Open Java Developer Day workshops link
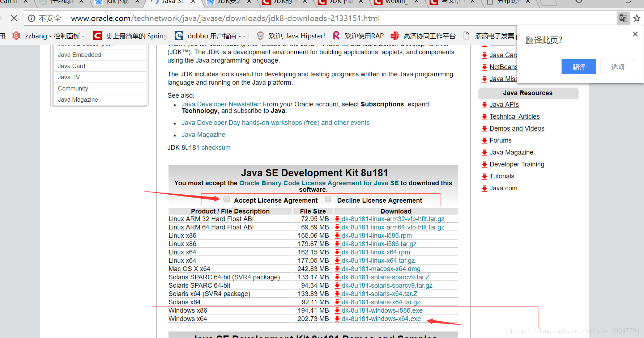The image size is (644, 338). click(276, 123)
